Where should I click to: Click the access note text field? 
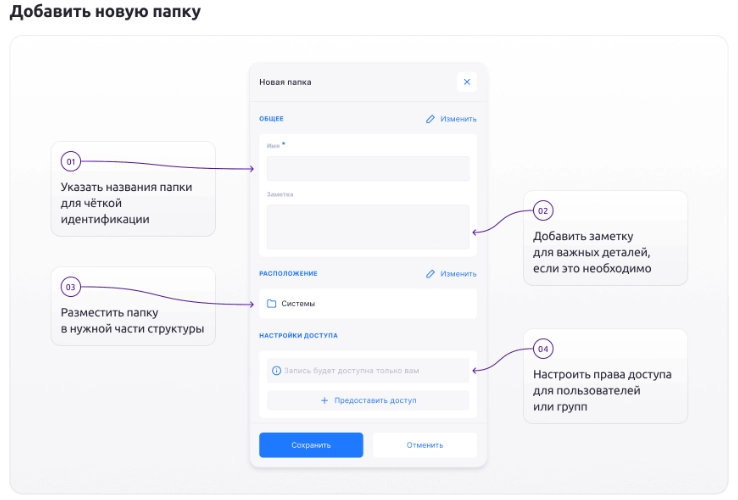point(368,371)
